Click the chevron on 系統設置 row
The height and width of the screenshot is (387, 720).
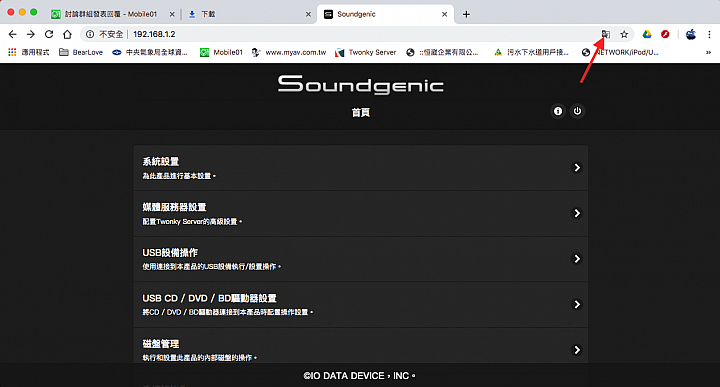[x=577, y=168]
